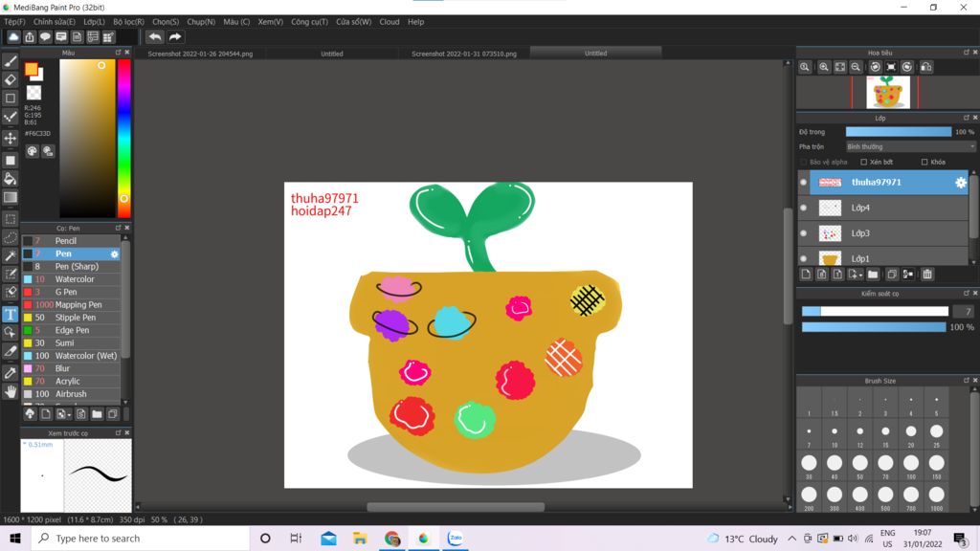Delete layer using trash icon
Image resolution: width=980 pixels, height=551 pixels.
click(x=926, y=275)
